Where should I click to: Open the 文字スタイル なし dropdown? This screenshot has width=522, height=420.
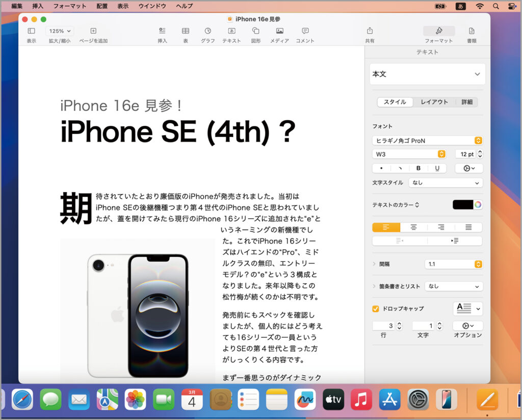click(x=446, y=182)
